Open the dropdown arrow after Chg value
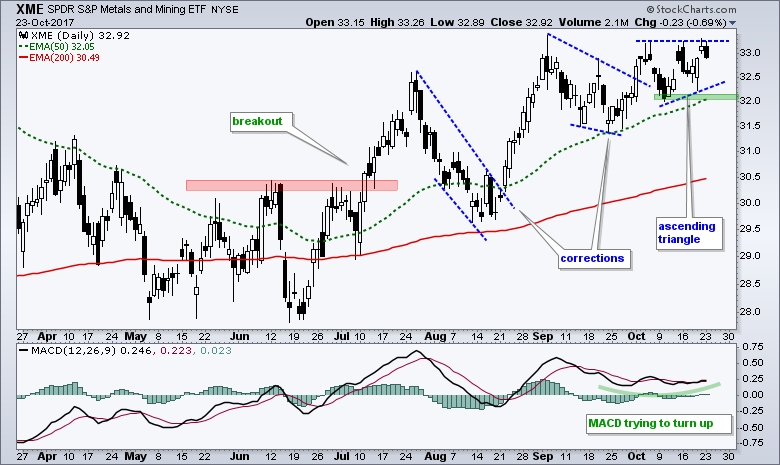This screenshot has width=780, height=465. 733,23
